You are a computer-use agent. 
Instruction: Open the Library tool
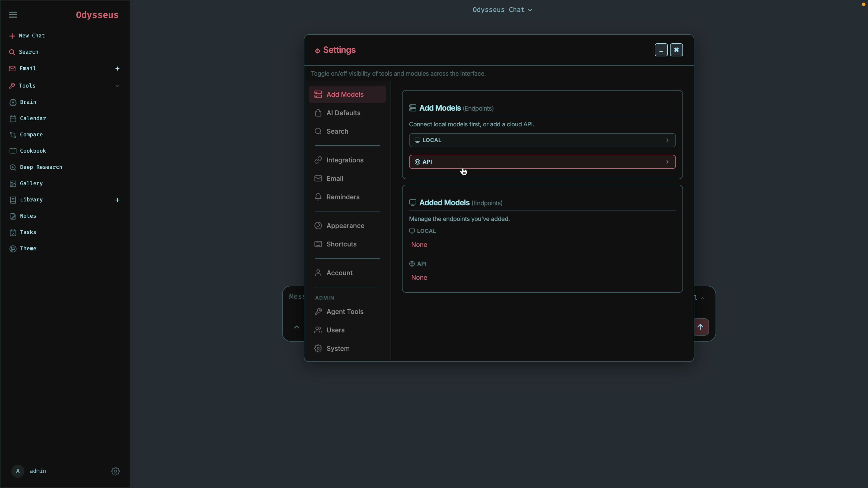[x=26, y=200]
